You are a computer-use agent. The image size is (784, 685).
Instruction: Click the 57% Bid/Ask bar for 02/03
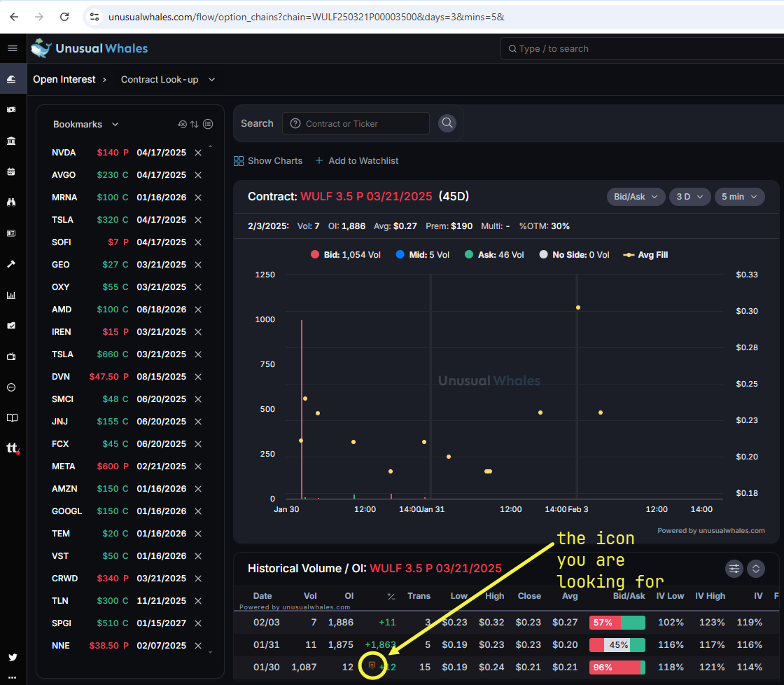pos(617,623)
